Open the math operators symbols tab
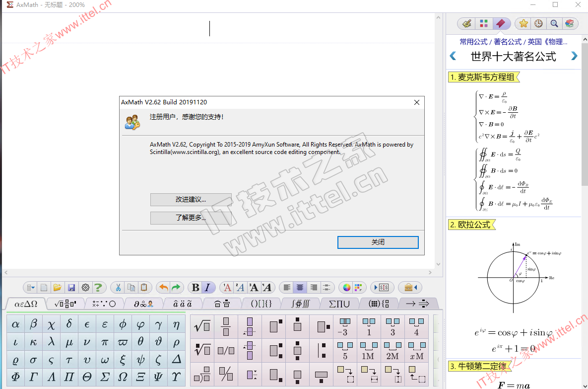The width and height of the screenshot is (588, 389). coord(104,304)
